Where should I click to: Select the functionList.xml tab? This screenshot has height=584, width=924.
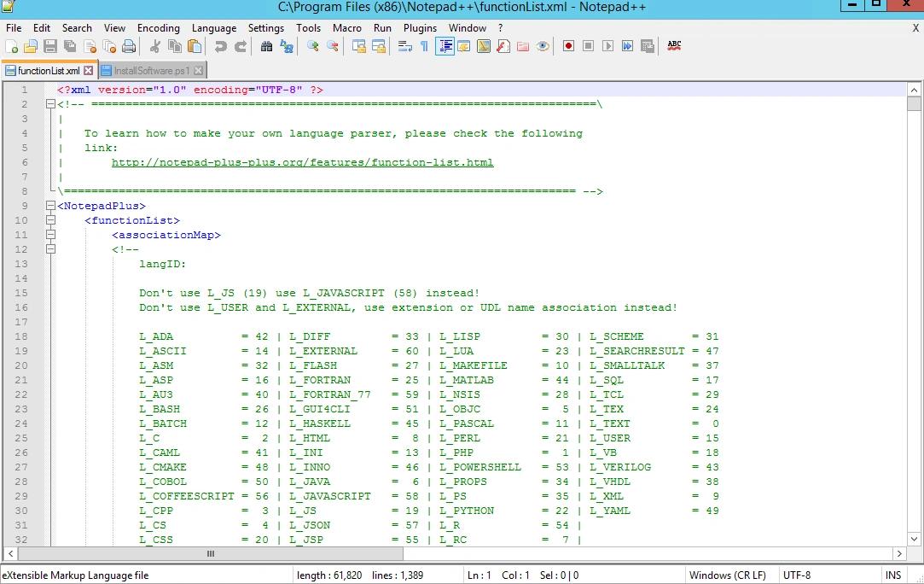pyautogui.click(x=49, y=70)
